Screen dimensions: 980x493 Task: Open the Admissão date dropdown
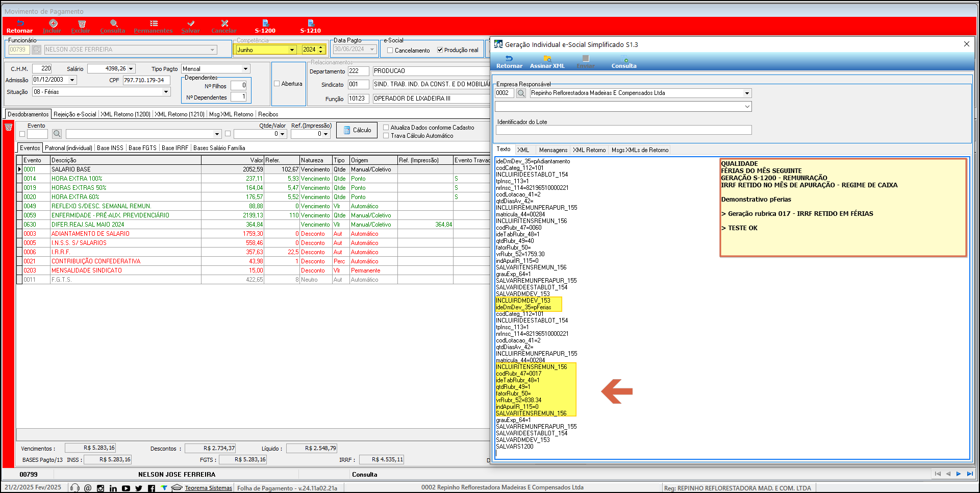pyautogui.click(x=72, y=80)
